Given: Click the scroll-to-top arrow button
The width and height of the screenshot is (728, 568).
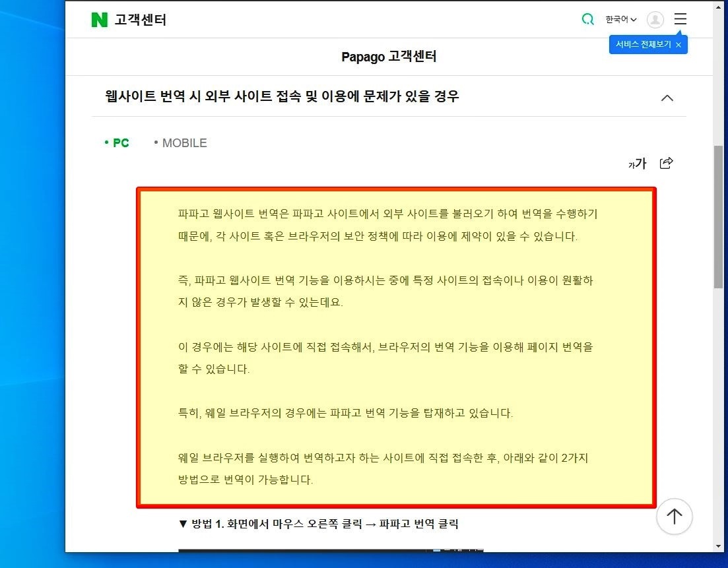Looking at the screenshot, I should (x=674, y=516).
